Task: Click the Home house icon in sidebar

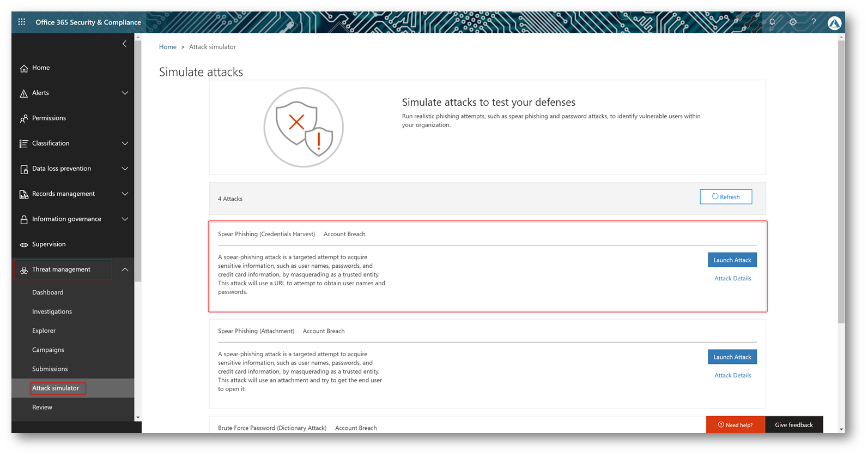Action: tap(24, 68)
